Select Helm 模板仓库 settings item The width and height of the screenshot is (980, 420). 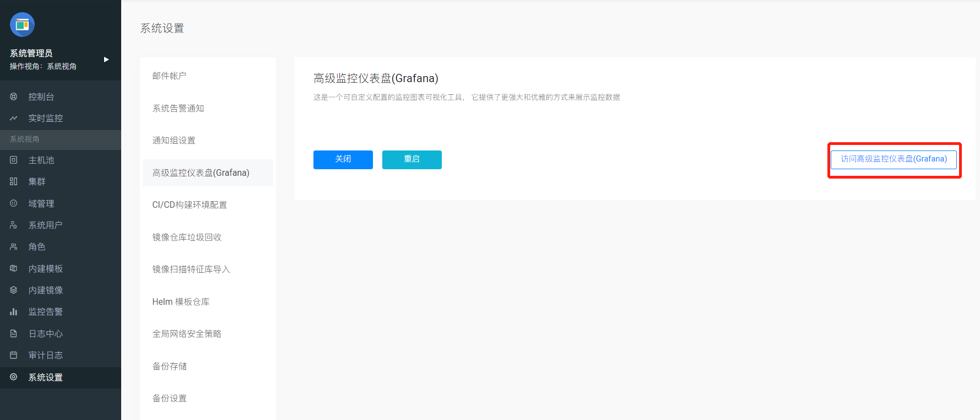181,302
